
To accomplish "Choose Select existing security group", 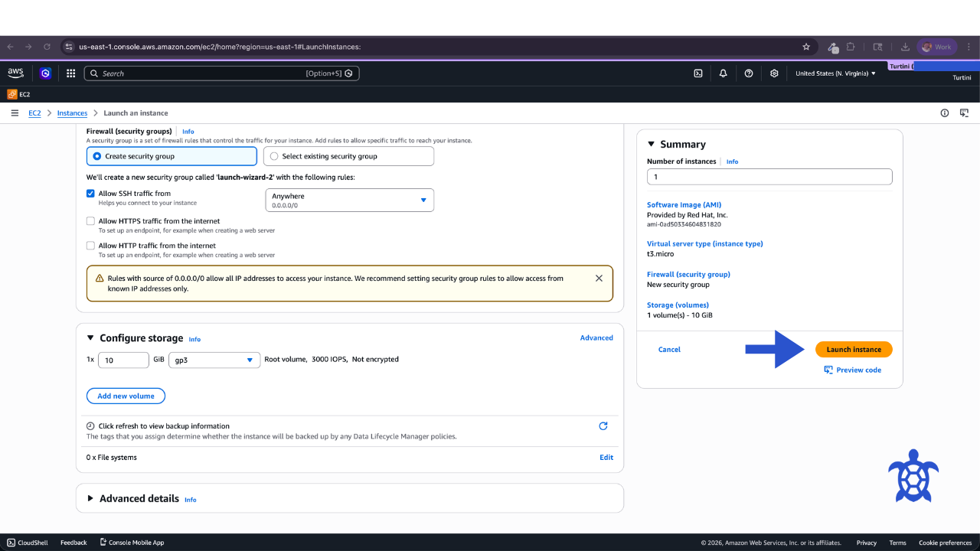I will coord(348,156).
